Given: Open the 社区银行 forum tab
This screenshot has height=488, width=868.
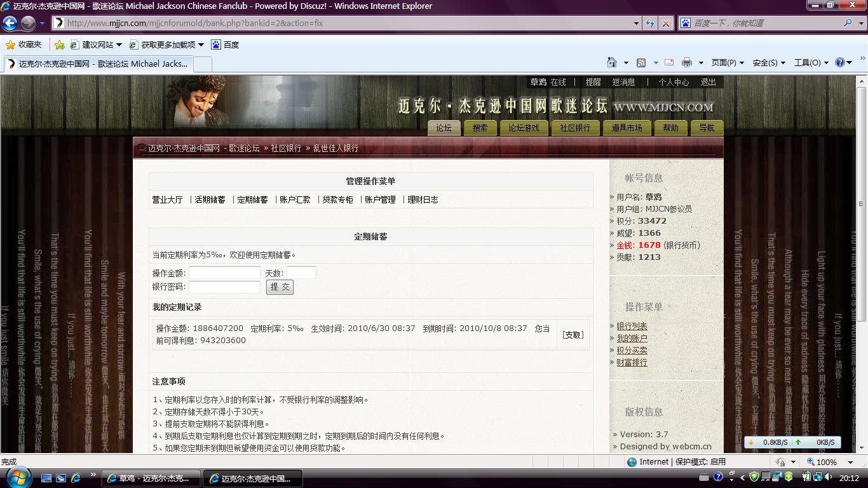Looking at the screenshot, I should click(x=575, y=128).
